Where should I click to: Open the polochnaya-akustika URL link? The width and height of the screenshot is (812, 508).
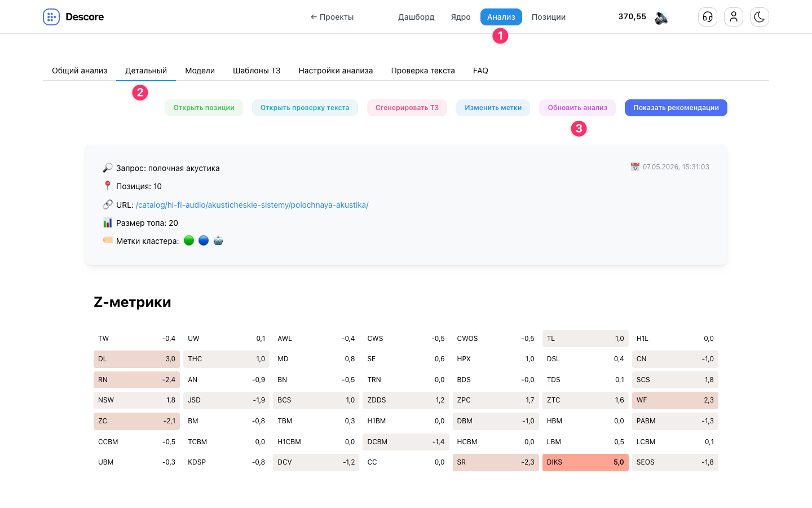click(252, 205)
